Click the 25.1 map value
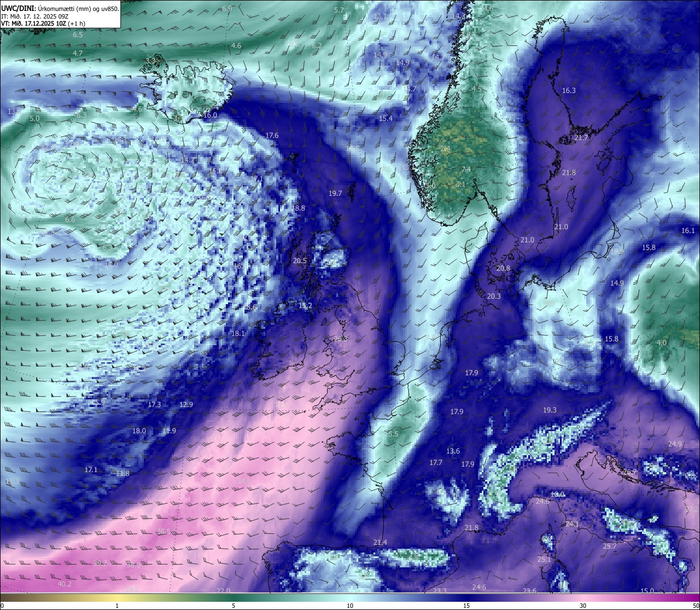Screen dimensions: 700x610 coord(544,559)
